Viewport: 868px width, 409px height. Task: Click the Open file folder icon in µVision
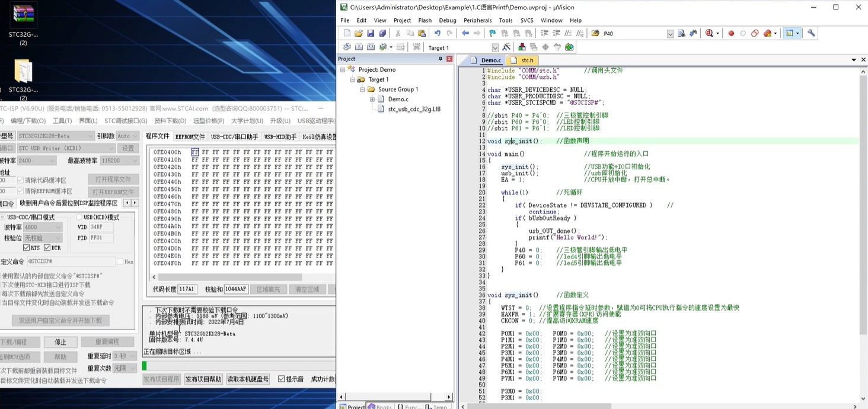(x=359, y=33)
